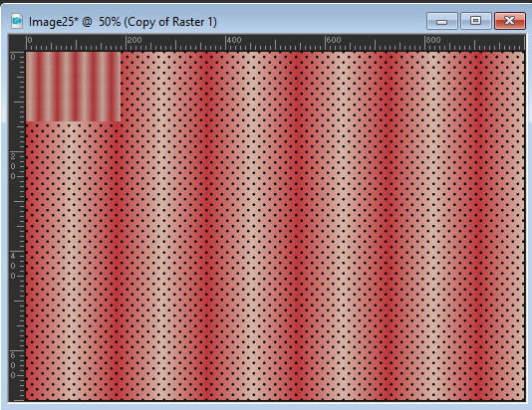Click the 400 mark on vertical ruler
This screenshot has height=410, width=532.
tap(13, 266)
